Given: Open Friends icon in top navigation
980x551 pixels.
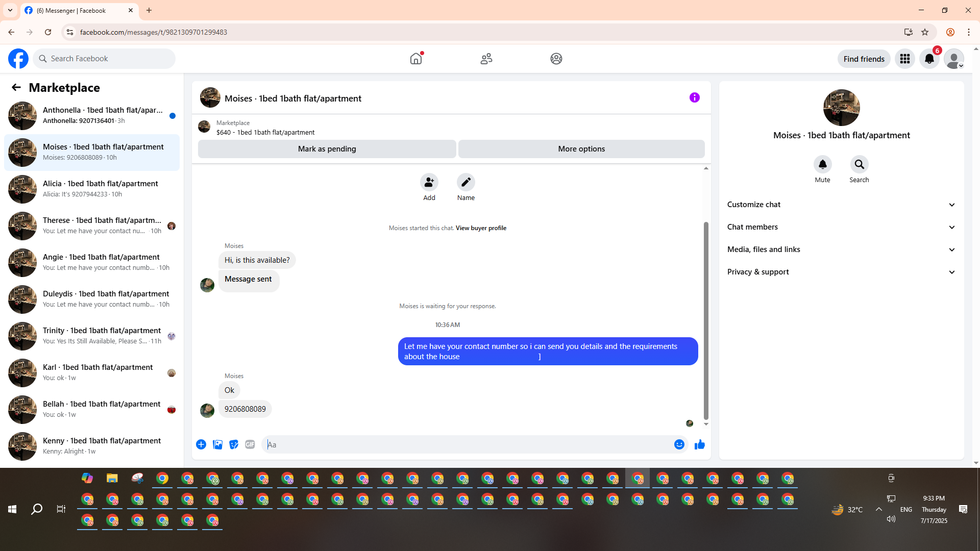Looking at the screenshot, I should click(x=486, y=59).
